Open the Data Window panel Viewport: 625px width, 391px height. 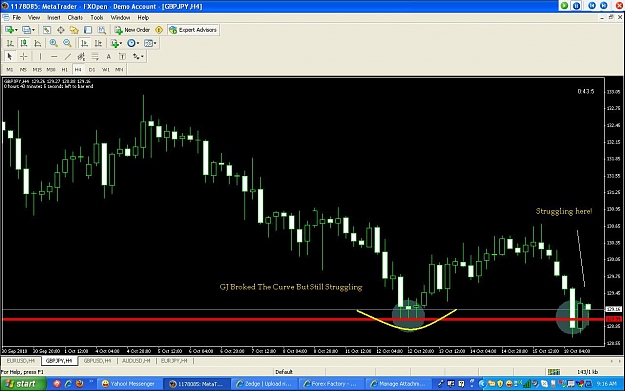point(61,30)
